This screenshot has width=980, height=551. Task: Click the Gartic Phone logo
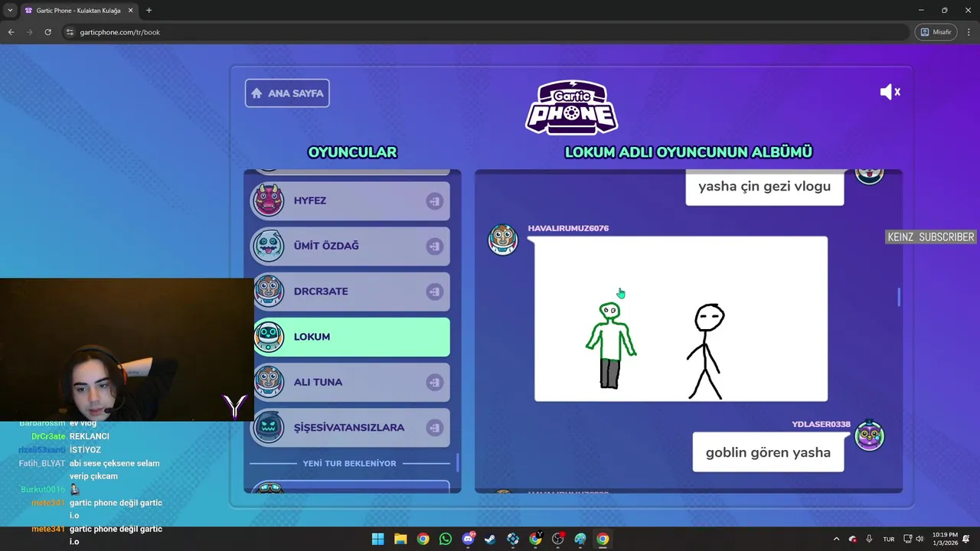572,107
